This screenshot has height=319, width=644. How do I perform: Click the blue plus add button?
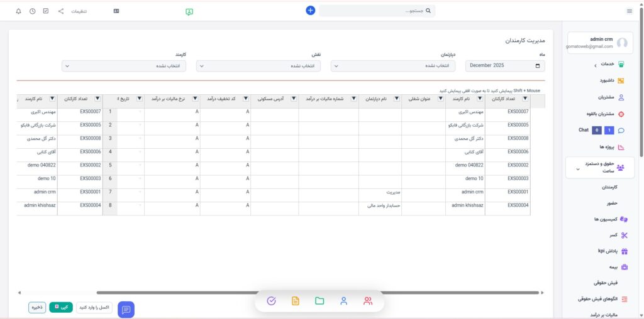[311, 11]
